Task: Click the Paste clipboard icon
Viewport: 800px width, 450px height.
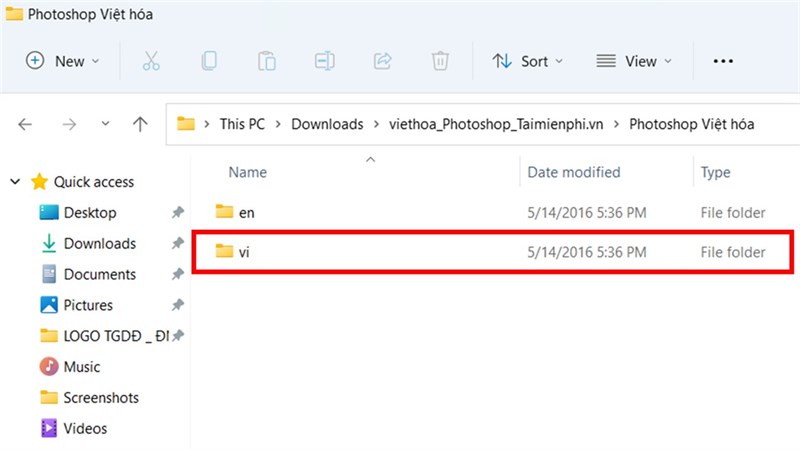Action: (267, 61)
